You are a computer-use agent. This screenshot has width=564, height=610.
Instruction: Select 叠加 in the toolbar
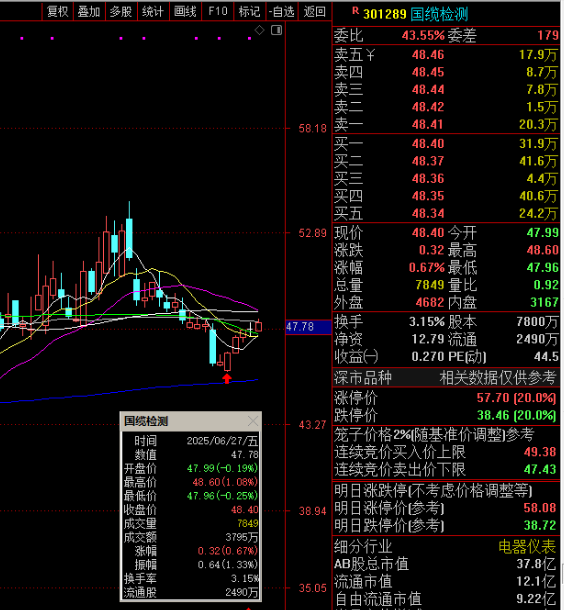(x=89, y=12)
